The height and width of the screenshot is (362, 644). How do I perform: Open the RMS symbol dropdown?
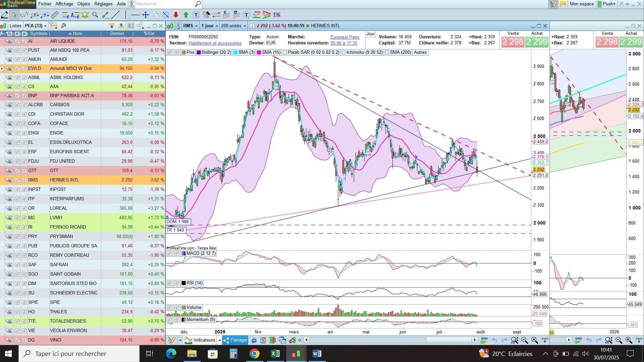click(190, 26)
